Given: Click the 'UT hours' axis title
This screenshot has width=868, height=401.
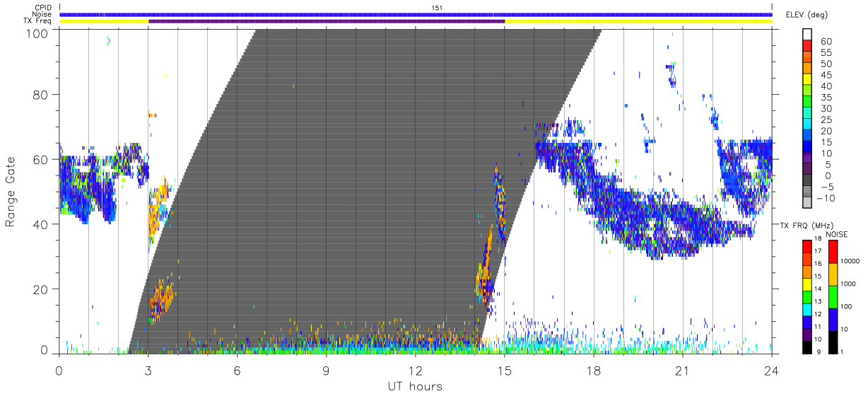Looking at the screenshot, I should point(415,387).
